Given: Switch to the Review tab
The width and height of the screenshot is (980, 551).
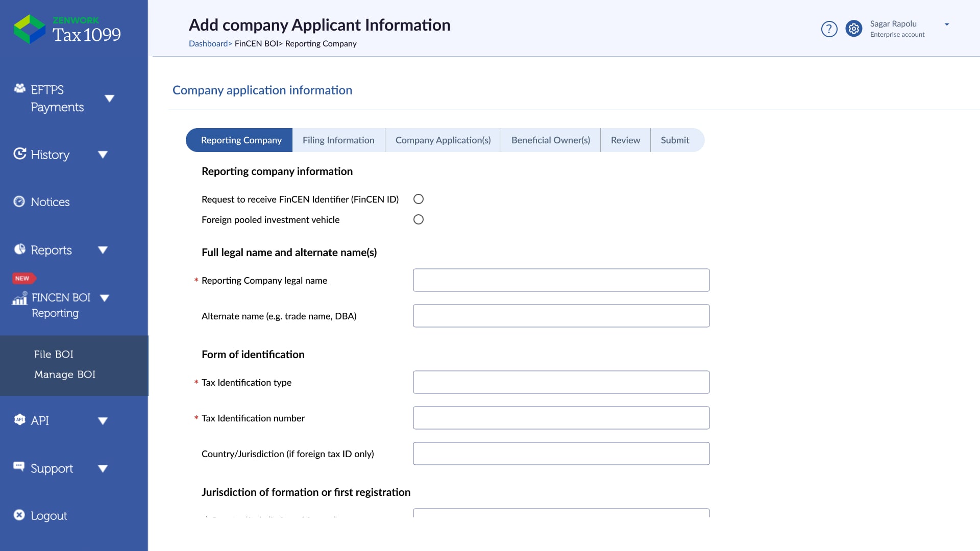Looking at the screenshot, I should coord(625,140).
